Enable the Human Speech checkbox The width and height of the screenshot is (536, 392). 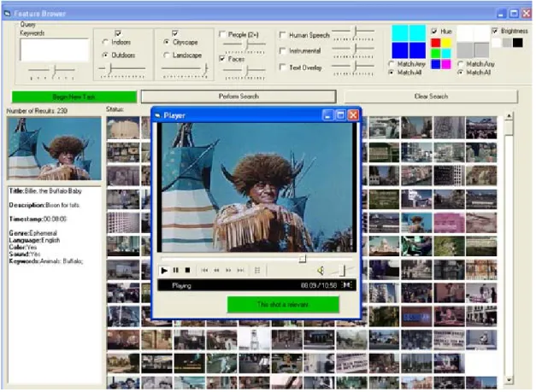[x=283, y=35]
